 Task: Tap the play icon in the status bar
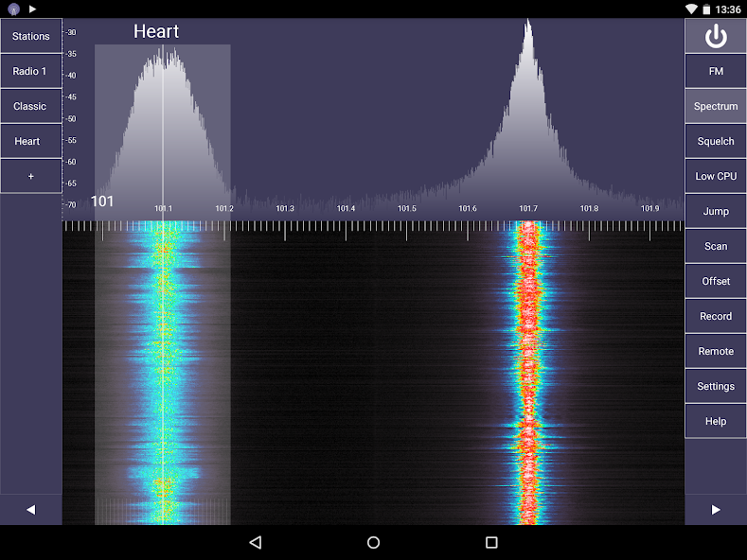click(x=32, y=9)
